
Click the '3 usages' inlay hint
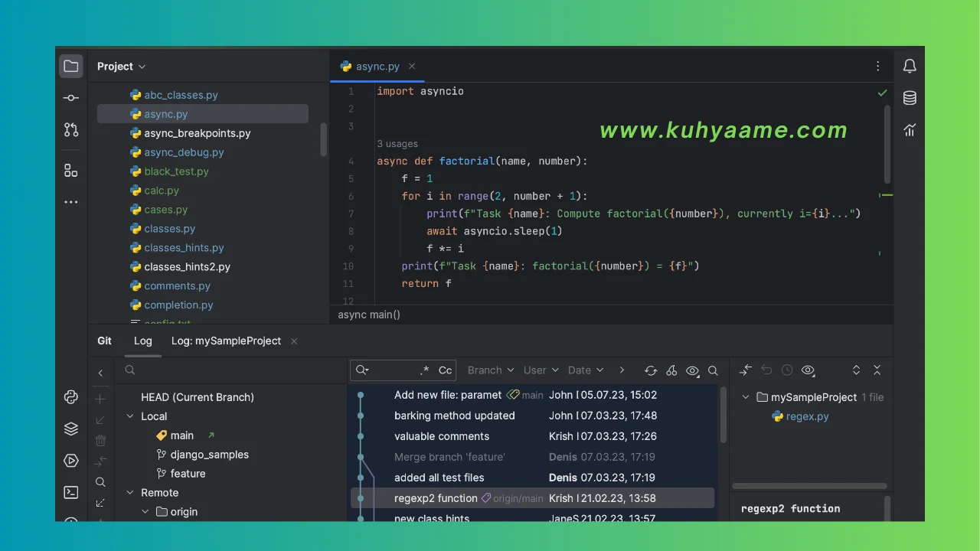(x=397, y=144)
